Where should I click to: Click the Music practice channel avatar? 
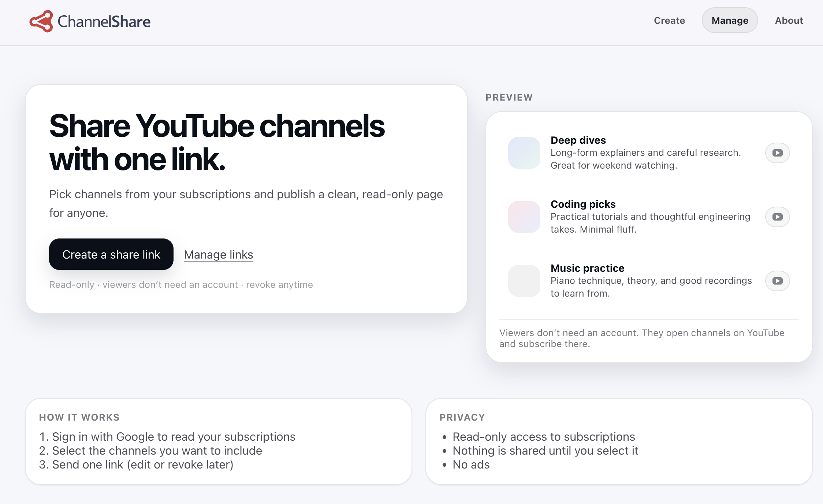(x=524, y=281)
